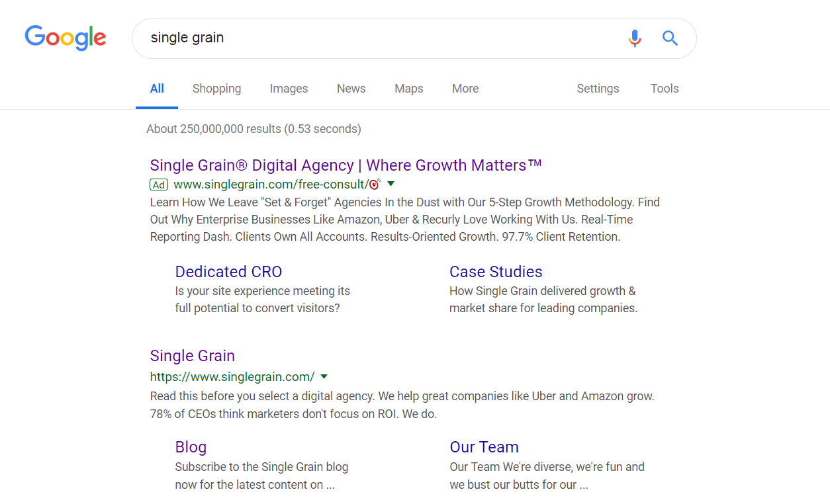Open the Our Team sitelink
This screenshot has width=830, height=504.
484,447
